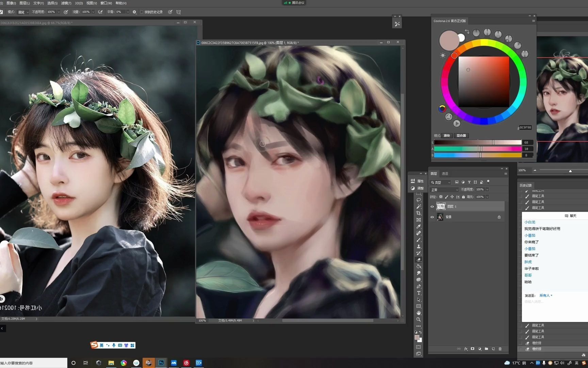This screenshot has width=588, height=368.
Task: Open the 视图(V) menu
Action: click(x=92, y=3)
